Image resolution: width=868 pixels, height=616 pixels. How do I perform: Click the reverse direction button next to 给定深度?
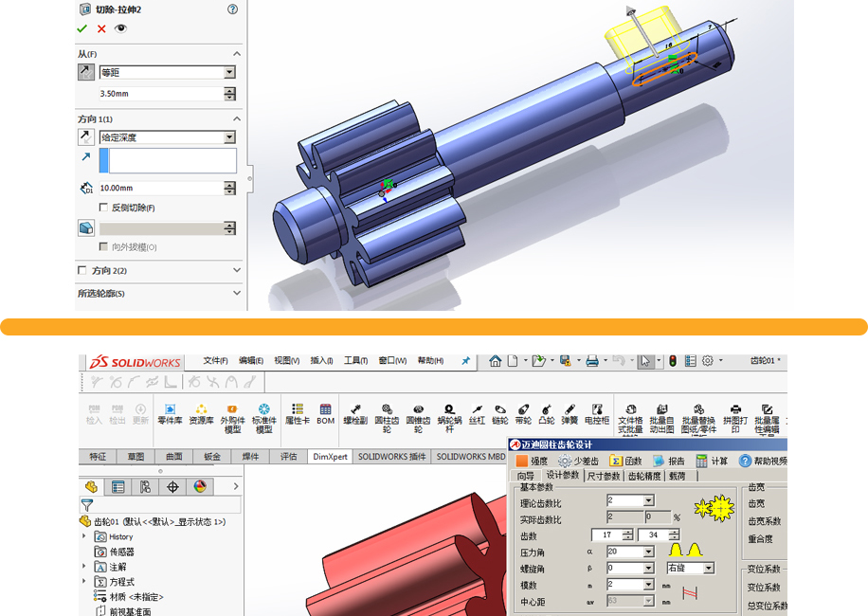tap(86, 136)
